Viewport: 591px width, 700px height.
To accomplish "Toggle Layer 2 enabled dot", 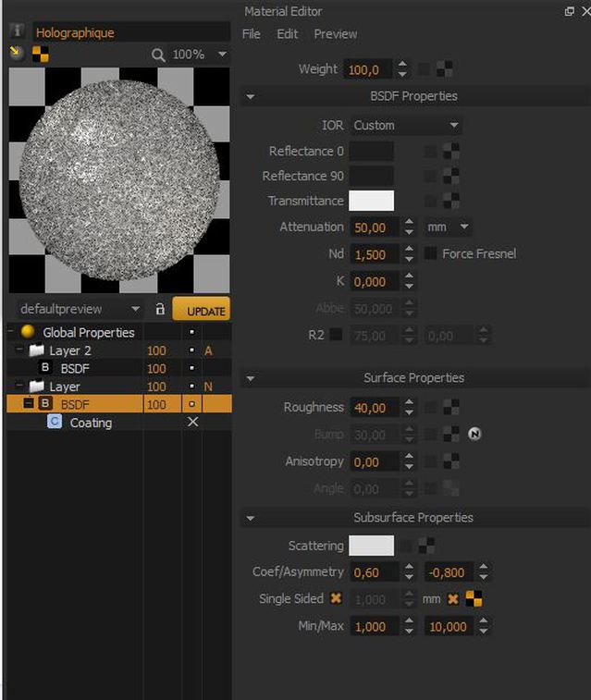I will 192,350.
